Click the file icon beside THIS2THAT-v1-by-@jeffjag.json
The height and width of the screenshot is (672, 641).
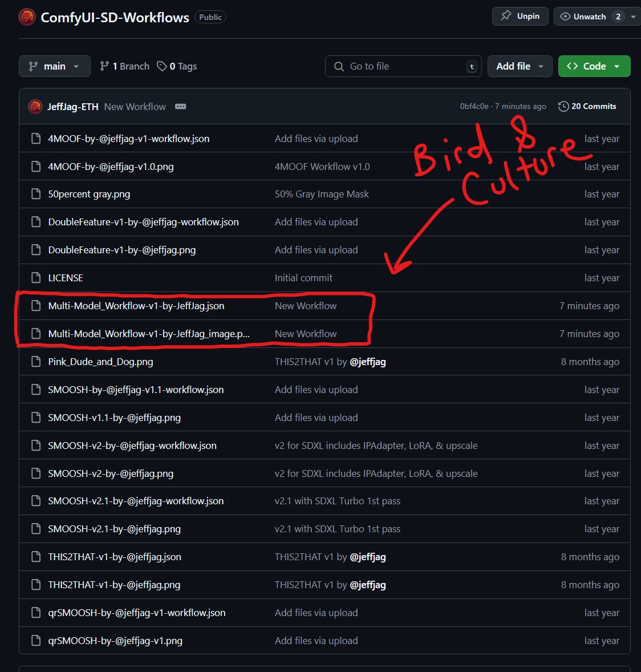36,557
